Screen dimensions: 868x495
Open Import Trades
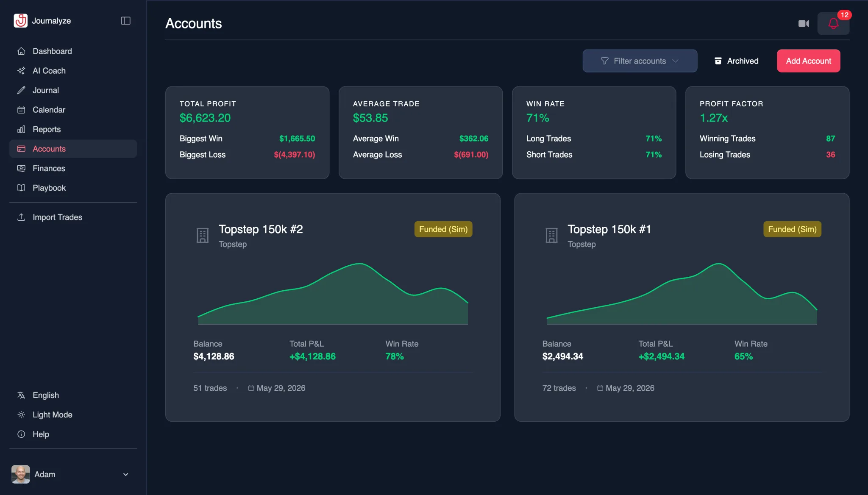pyautogui.click(x=73, y=217)
